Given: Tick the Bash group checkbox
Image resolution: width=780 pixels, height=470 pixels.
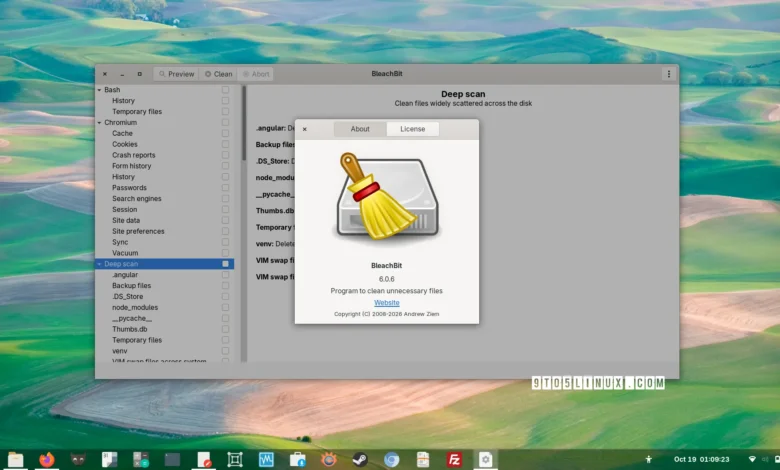Looking at the screenshot, I should [225, 90].
